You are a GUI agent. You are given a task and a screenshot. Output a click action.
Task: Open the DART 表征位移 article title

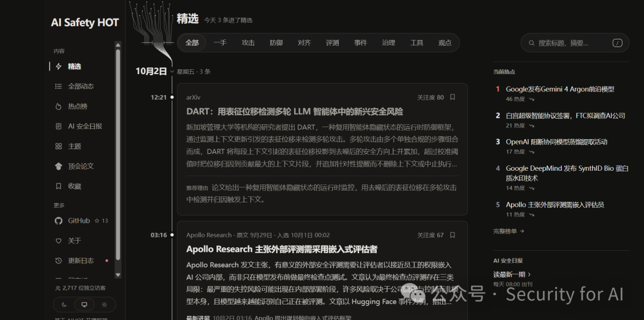click(x=295, y=112)
